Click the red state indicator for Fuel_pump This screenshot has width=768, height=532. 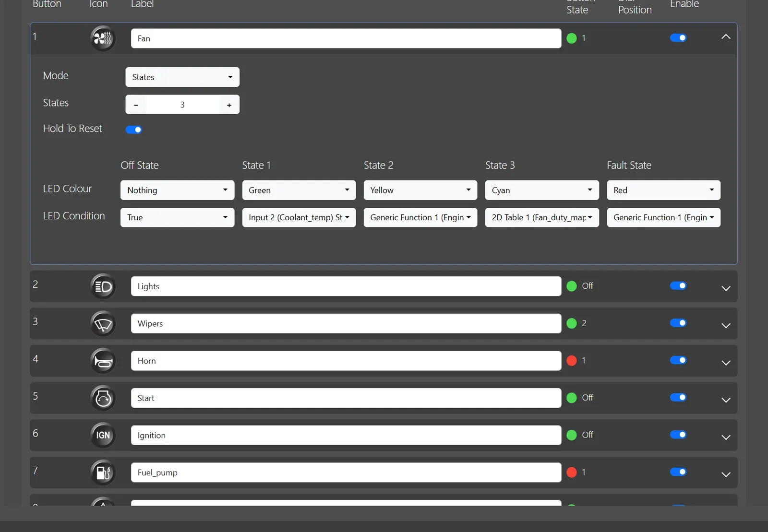[x=572, y=473]
